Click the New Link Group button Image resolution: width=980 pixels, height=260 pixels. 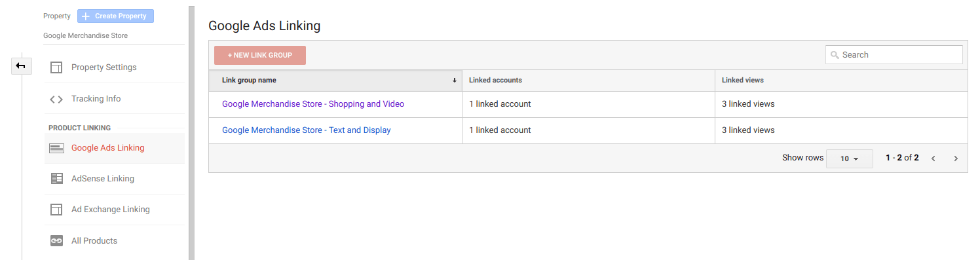tap(260, 56)
